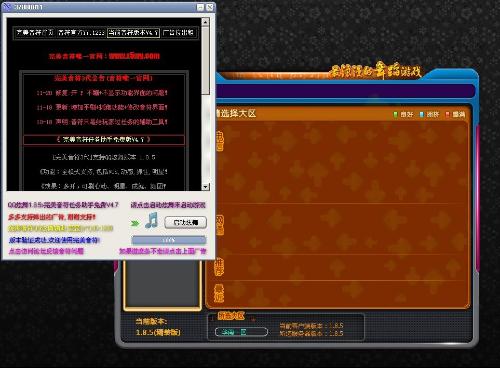The width and height of the screenshot is (500, 368).
Task: Click the green double-arrow icon
Action: pyautogui.click(x=135, y=223)
